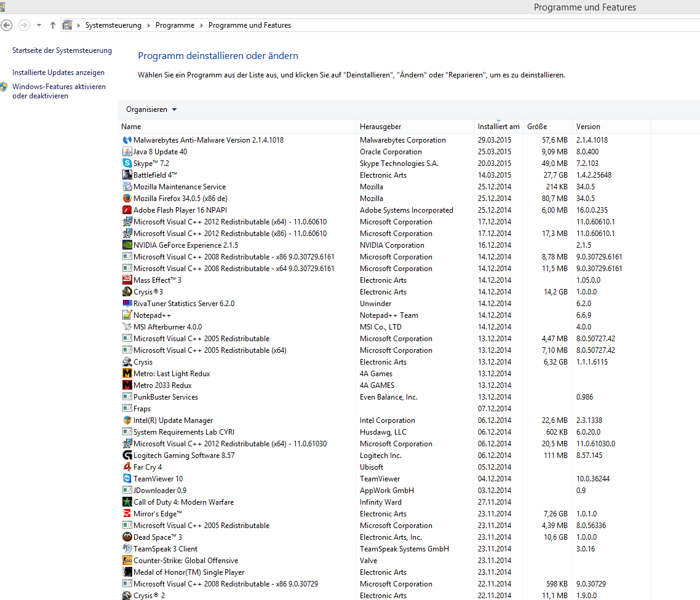The height and width of the screenshot is (600, 700).
Task: Click Installierte Updates anzeigen link
Action: (x=58, y=73)
